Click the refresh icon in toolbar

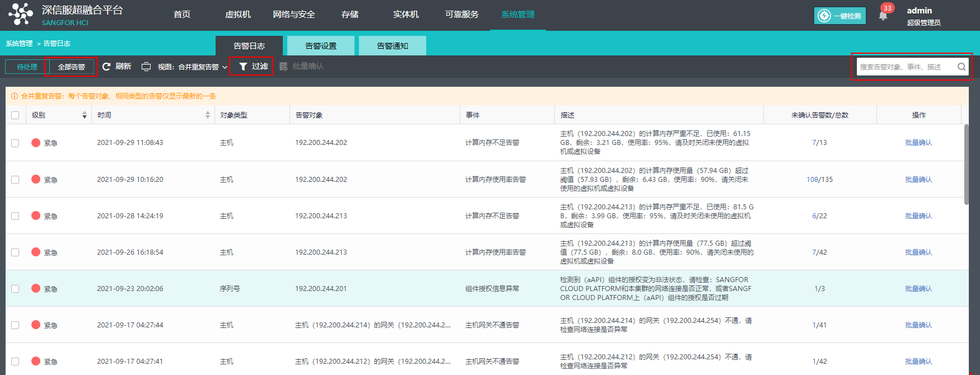106,67
